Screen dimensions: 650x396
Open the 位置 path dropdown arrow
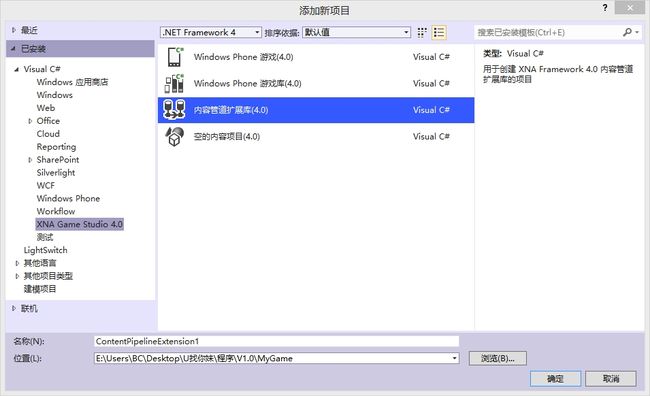pyautogui.click(x=454, y=358)
